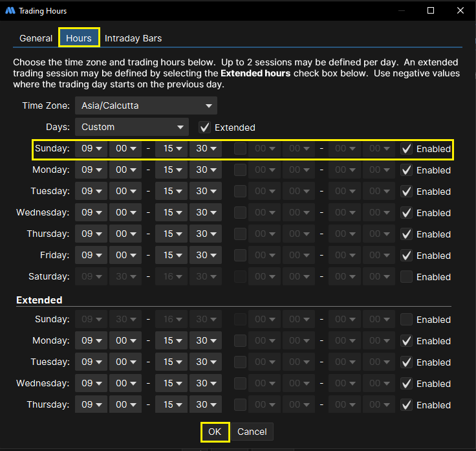Click the app logo icon in title bar

(10, 11)
